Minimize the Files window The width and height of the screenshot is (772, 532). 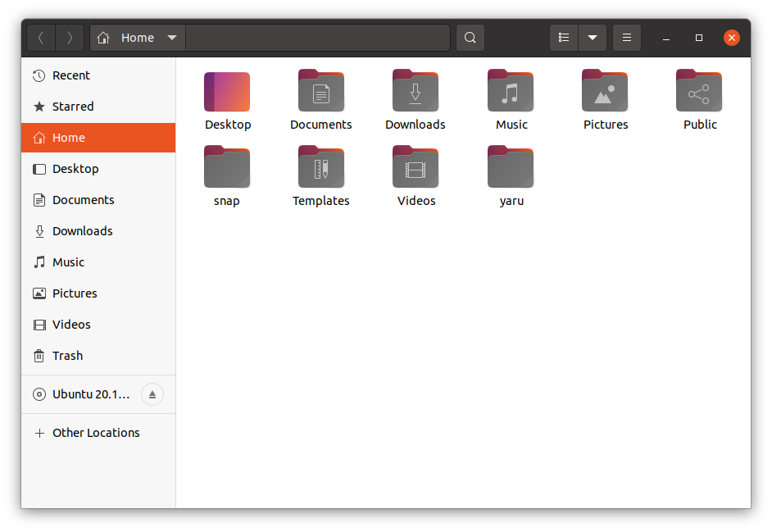tap(666, 38)
